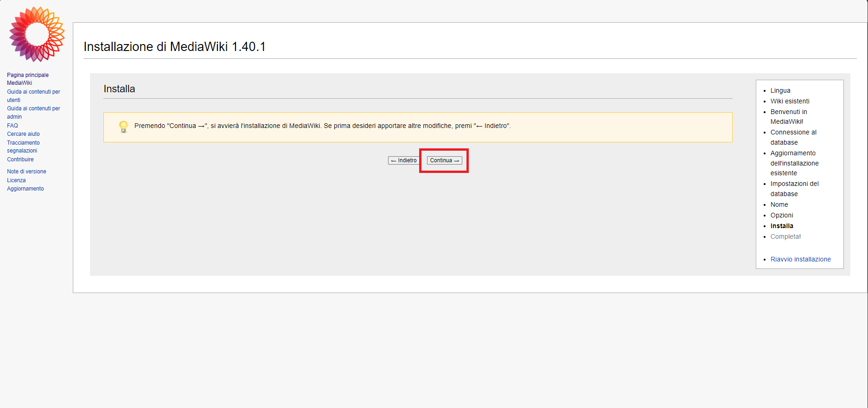
Task: Select Benvenuti in MediaWiki! step
Action: (789, 117)
